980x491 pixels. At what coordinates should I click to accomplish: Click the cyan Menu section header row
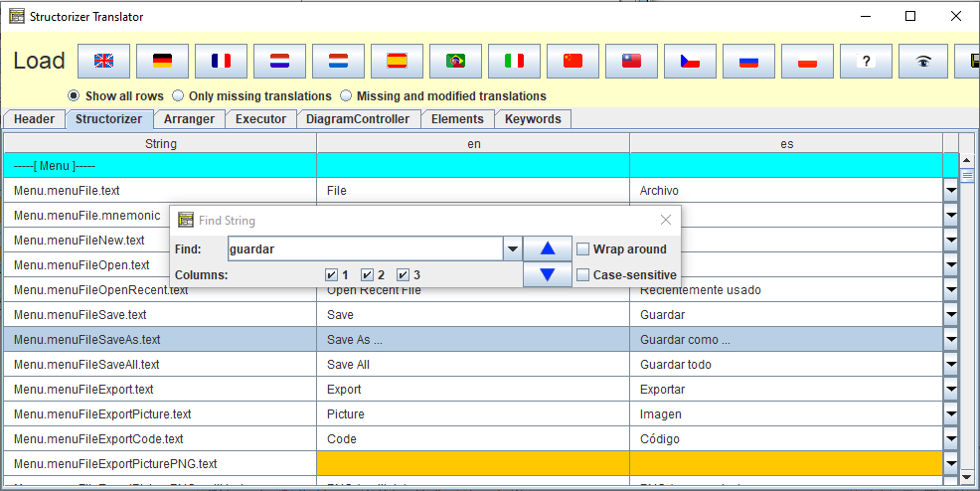coord(481,166)
